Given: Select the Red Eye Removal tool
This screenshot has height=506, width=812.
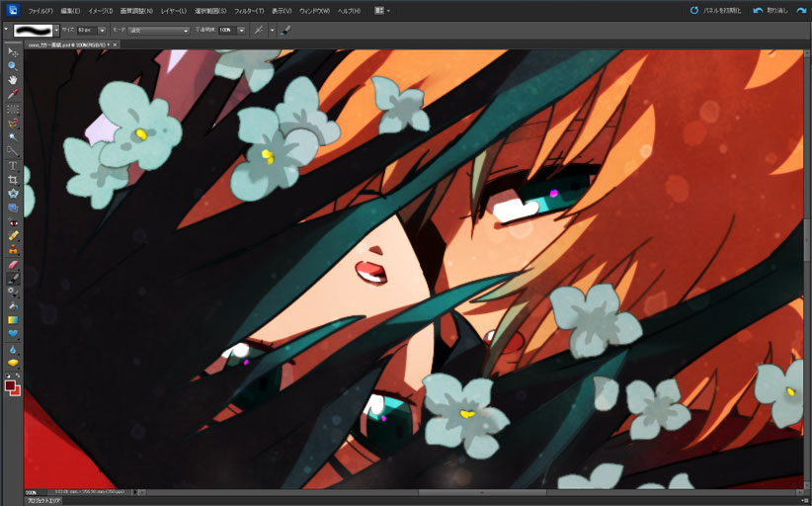Looking at the screenshot, I should coord(13,222).
